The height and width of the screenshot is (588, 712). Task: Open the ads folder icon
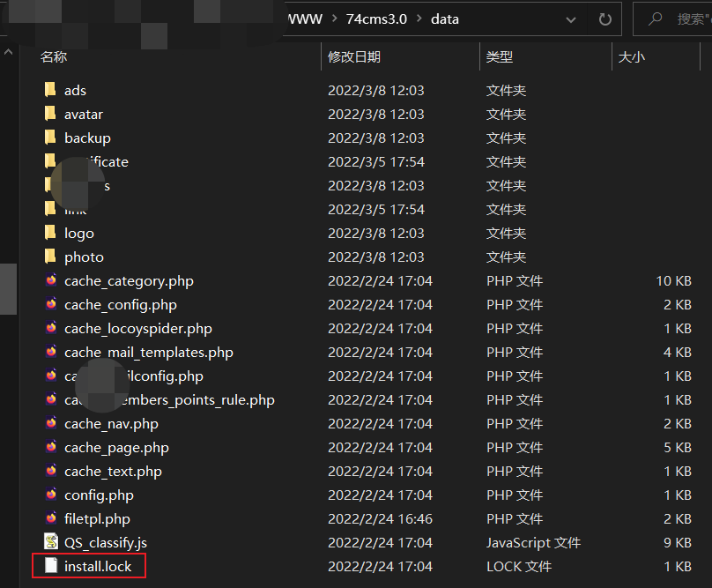[x=49, y=90]
